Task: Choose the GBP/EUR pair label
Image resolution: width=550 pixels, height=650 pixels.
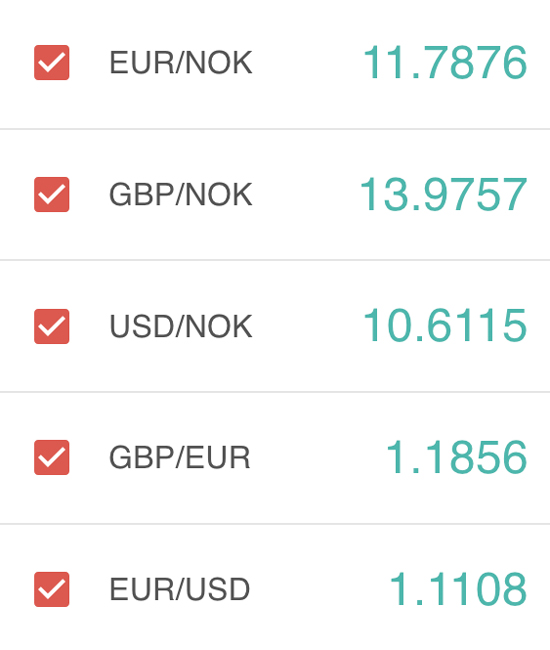Action: click(x=180, y=458)
